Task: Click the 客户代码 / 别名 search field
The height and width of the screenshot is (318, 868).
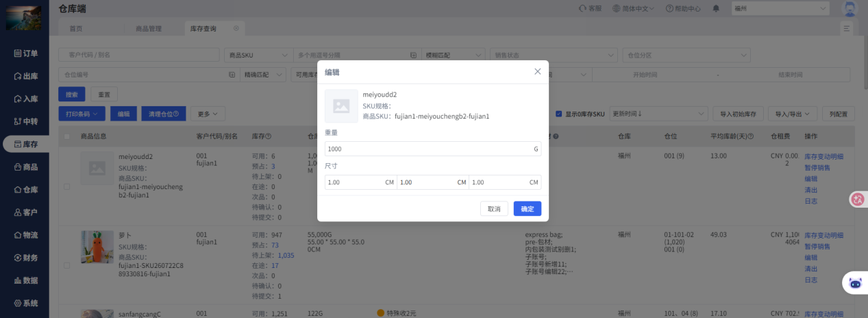Action: [139, 55]
